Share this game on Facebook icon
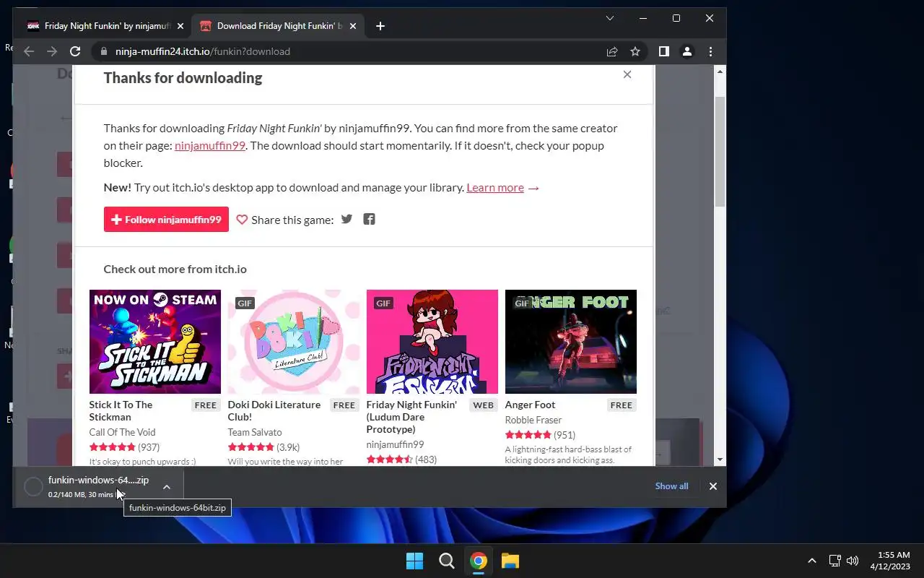The width and height of the screenshot is (924, 578). pos(369,219)
